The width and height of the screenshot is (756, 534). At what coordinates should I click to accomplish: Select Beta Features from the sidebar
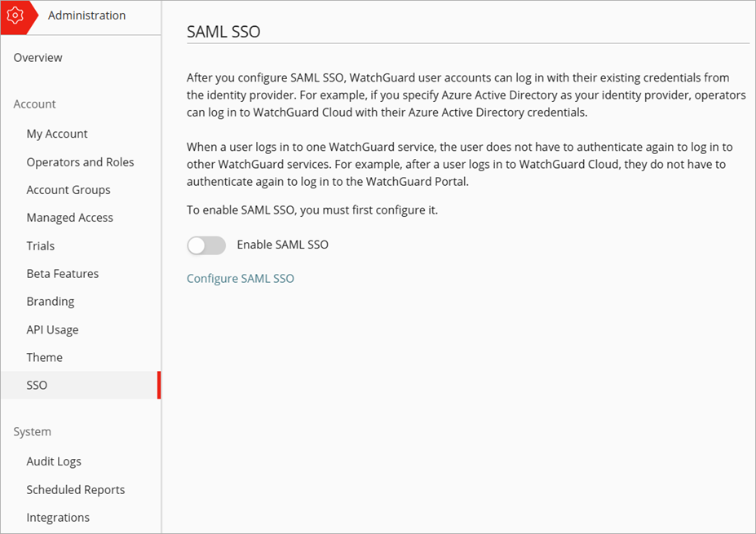(62, 273)
